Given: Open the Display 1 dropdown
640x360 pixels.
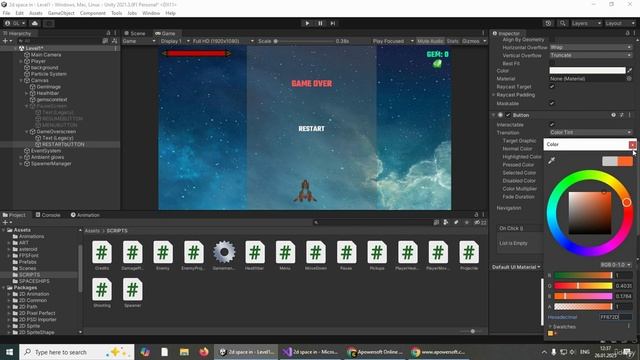Looking at the screenshot, I should 175,41.
